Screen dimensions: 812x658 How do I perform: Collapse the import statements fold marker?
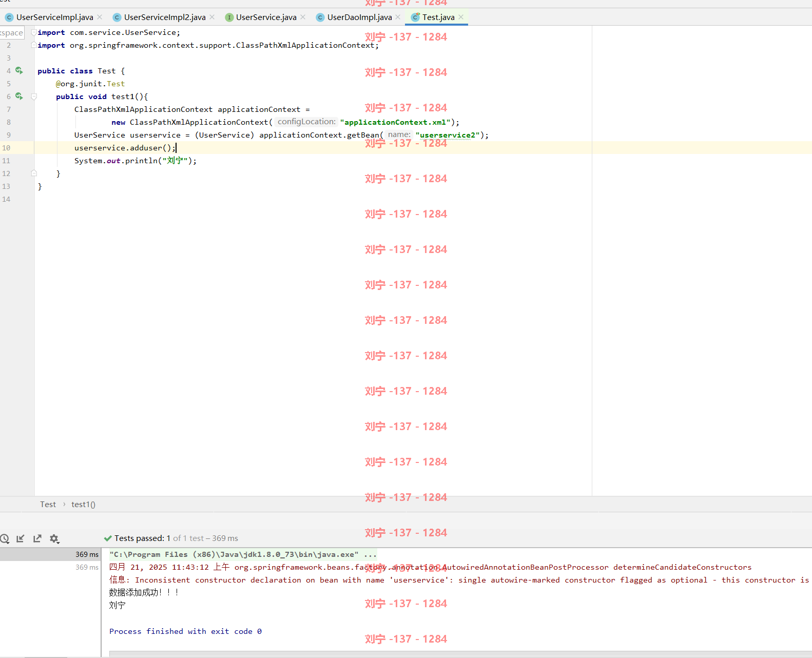[x=34, y=32]
